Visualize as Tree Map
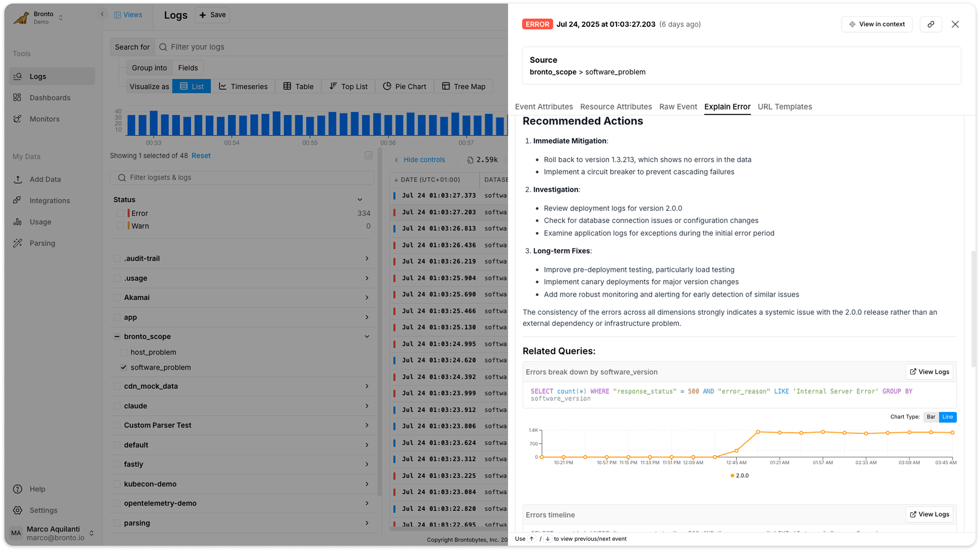Image resolution: width=980 pixels, height=551 pixels. [x=463, y=87]
